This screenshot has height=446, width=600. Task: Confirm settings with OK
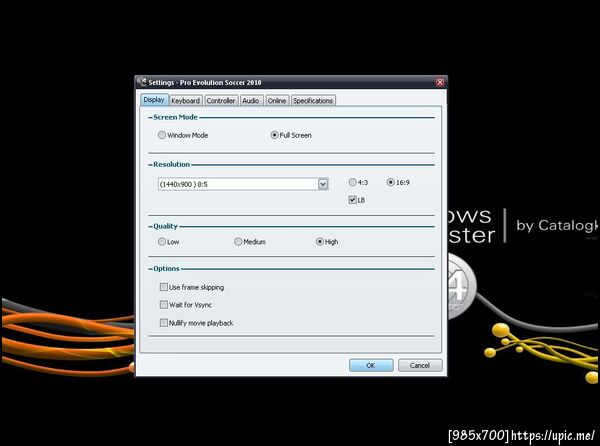371,365
